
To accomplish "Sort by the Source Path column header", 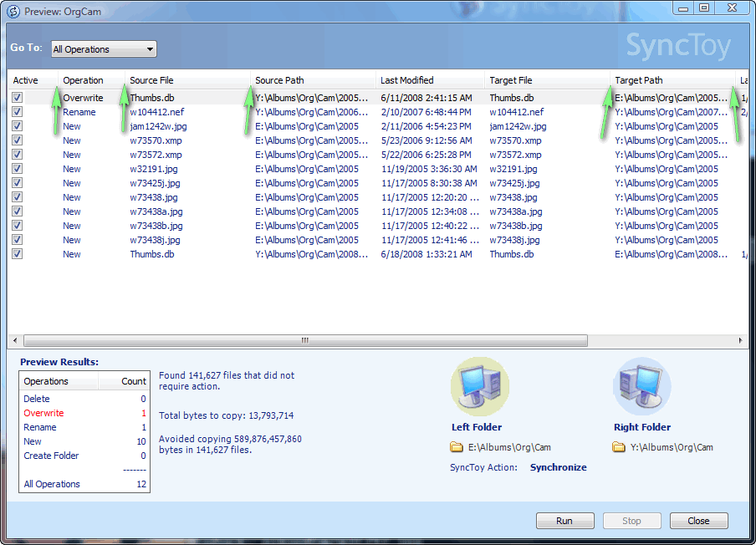I will point(313,80).
